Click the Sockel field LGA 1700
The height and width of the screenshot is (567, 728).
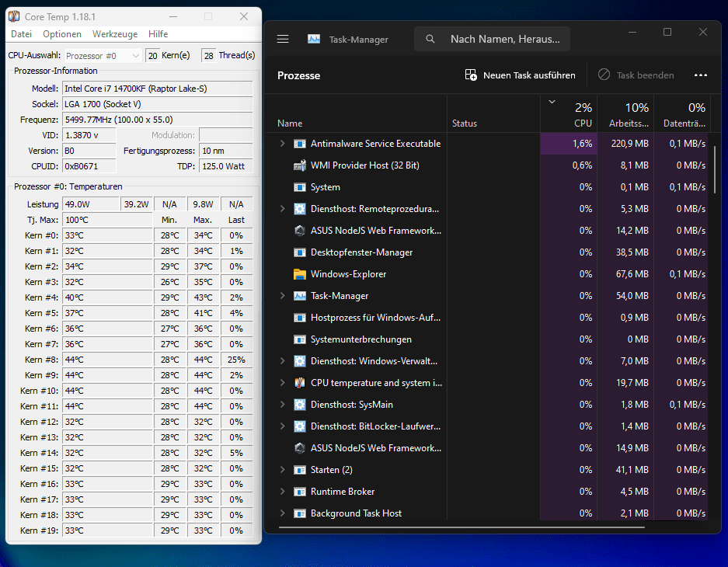tap(158, 104)
